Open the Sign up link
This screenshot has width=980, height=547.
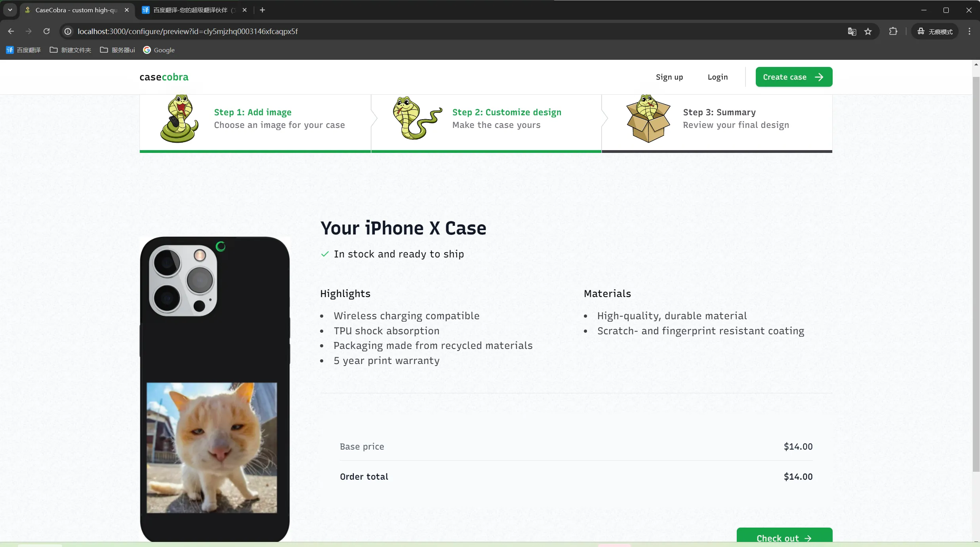click(x=669, y=77)
